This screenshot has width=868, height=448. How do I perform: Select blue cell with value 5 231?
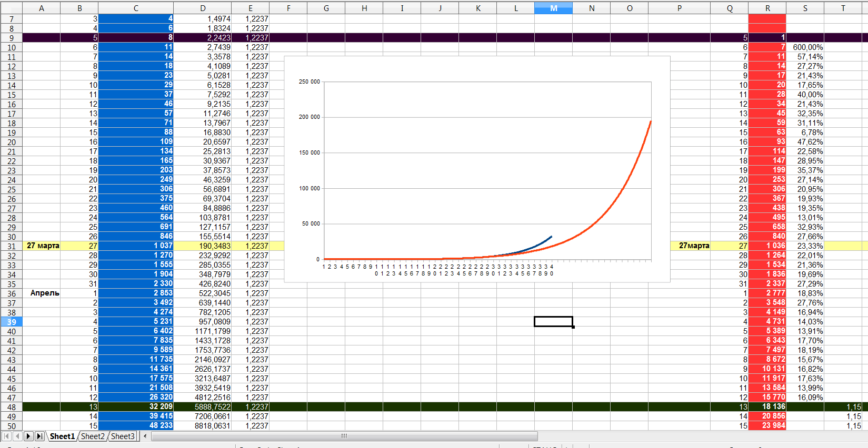pos(136,321)
